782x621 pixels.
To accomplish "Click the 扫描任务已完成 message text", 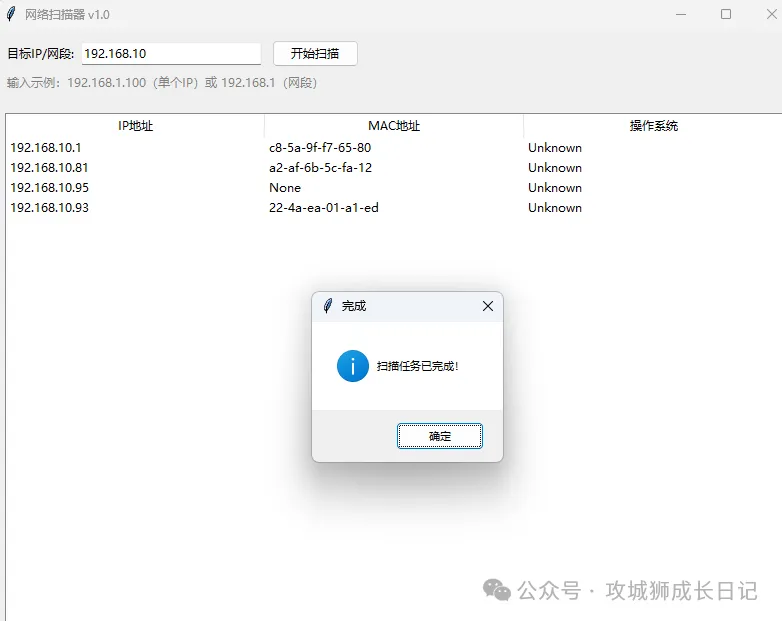I will point(417,367).
